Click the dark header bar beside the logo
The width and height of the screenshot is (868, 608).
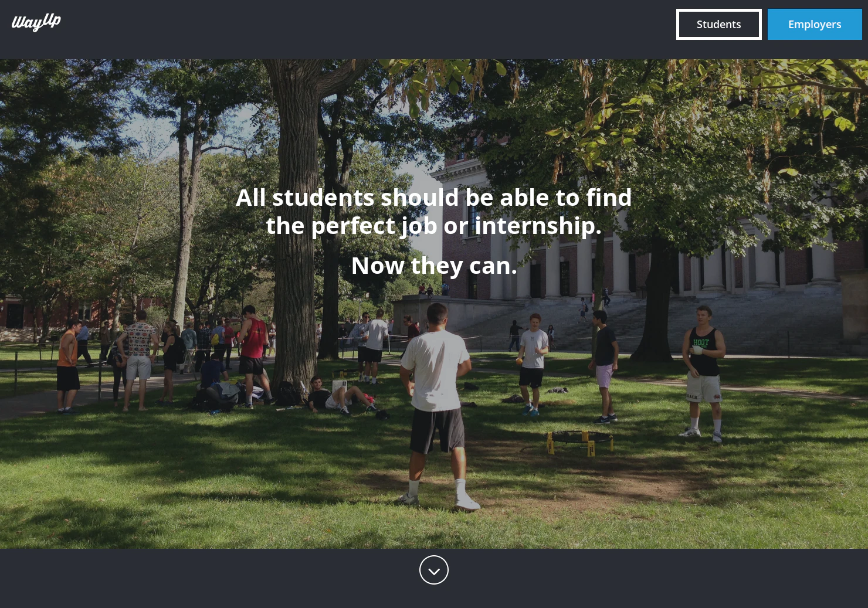pos(364,29)
